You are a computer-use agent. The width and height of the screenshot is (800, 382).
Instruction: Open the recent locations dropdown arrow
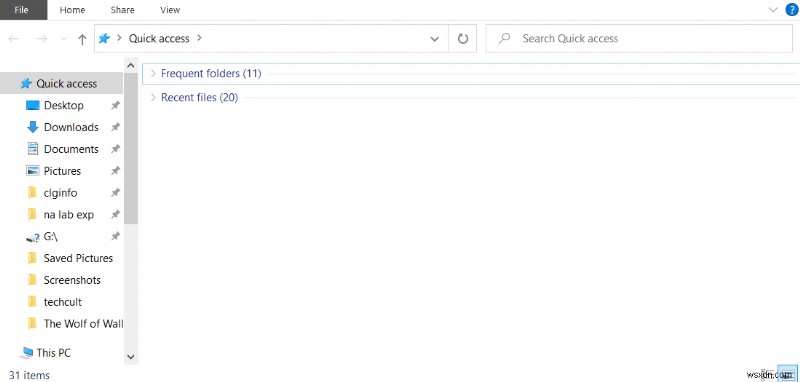[x=64, y=39]
